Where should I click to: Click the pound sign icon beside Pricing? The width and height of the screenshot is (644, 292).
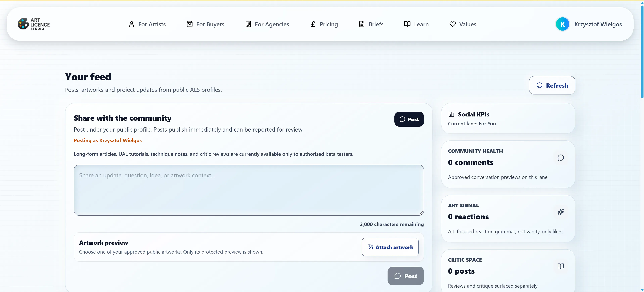click(313, 24)
